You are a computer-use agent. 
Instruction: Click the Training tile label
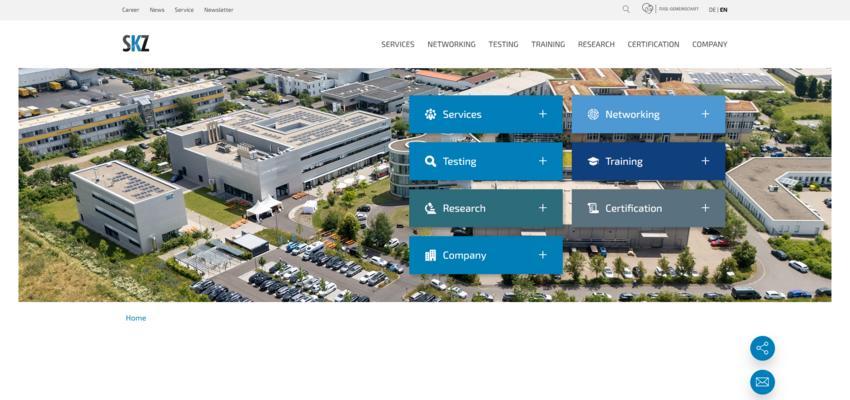[624, 162]
